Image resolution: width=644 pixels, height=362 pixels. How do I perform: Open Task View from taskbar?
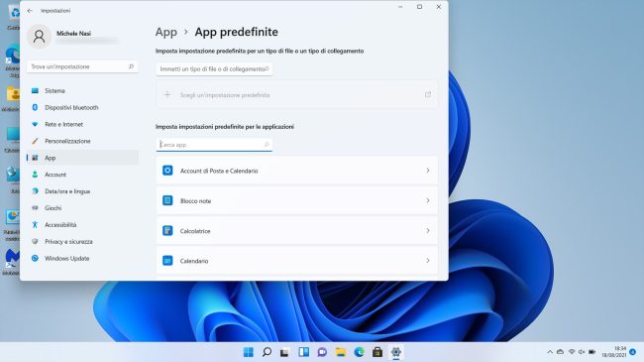284,352
